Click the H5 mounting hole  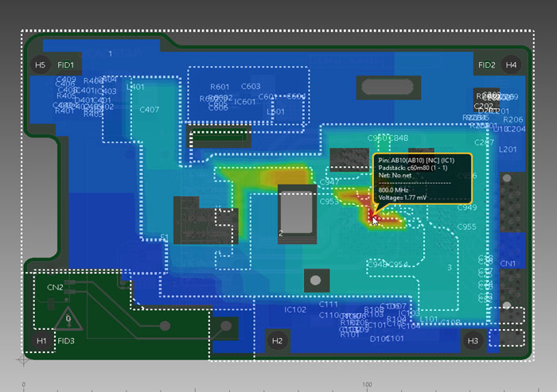pos(40,65)
